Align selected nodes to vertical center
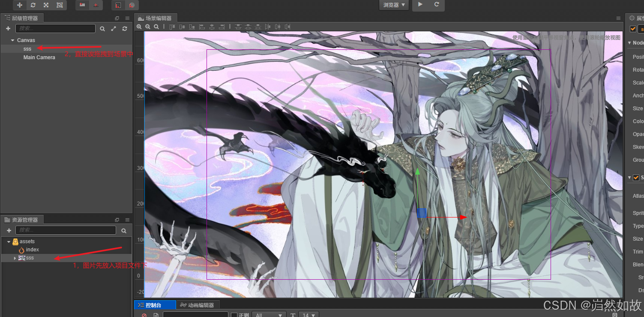 click(x=182, y=27)
